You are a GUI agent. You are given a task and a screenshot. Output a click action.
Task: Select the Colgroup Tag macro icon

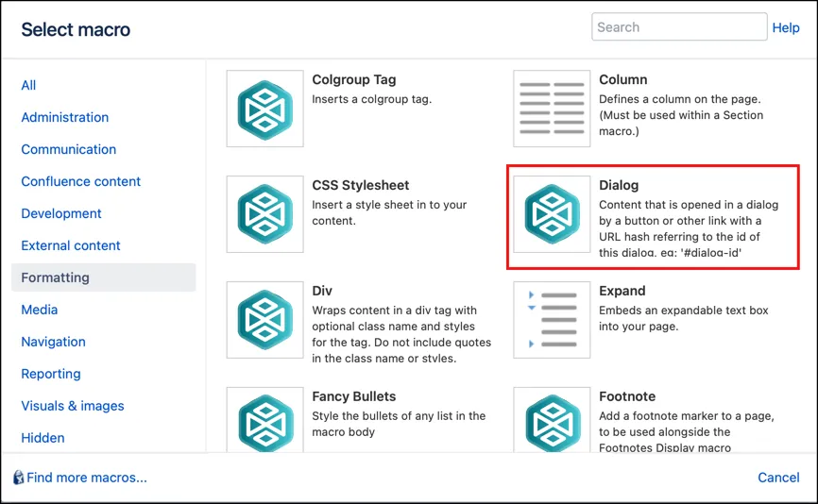click(x=265, y=109)
